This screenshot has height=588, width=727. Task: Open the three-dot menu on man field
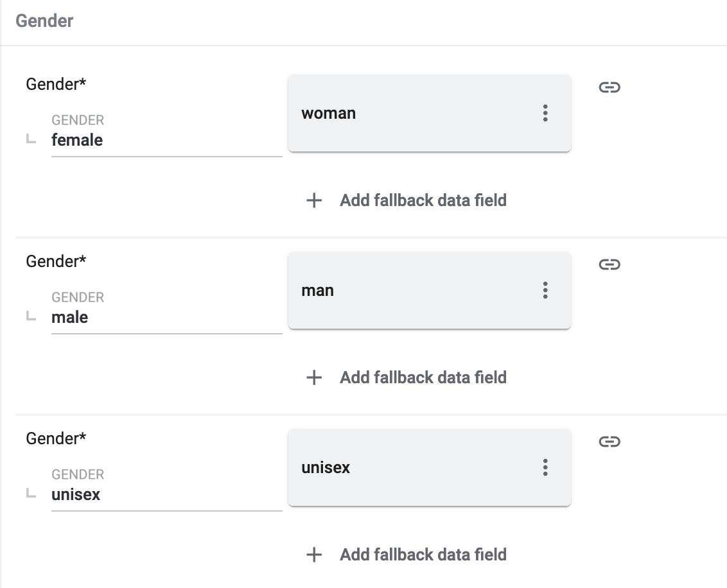click(x=545, y=291)
